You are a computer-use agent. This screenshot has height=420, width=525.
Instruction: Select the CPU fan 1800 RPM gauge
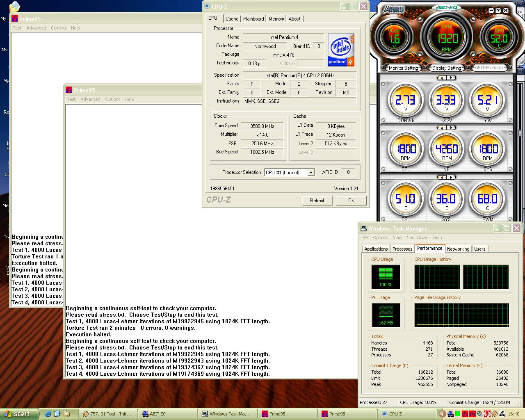(406, 149)
